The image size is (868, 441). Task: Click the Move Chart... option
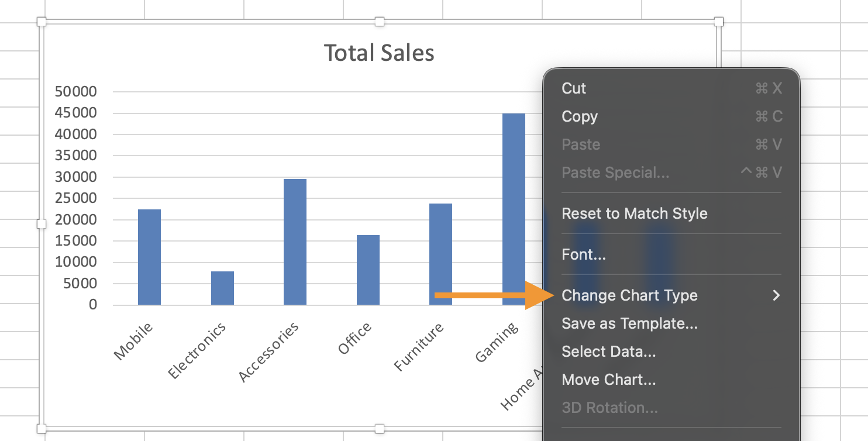coord(608,380)
